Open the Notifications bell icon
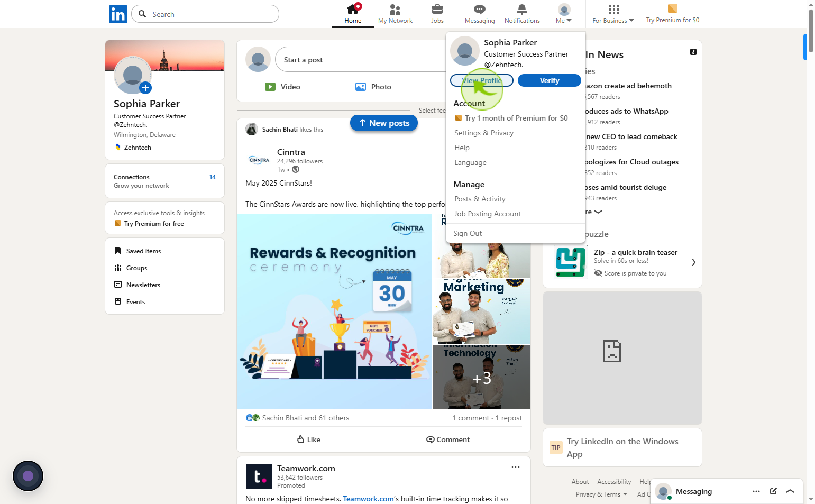 pyautogui.click(x=522, y=9)
